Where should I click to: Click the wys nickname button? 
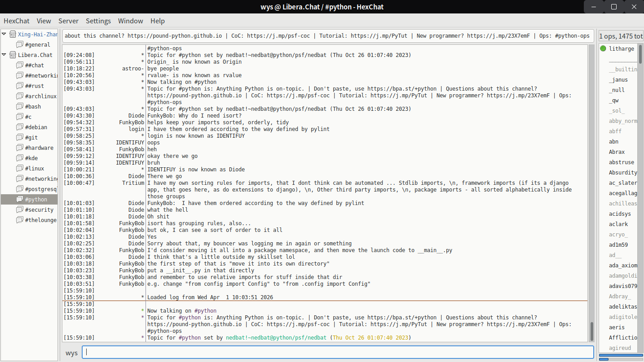[x=71, y=353]
